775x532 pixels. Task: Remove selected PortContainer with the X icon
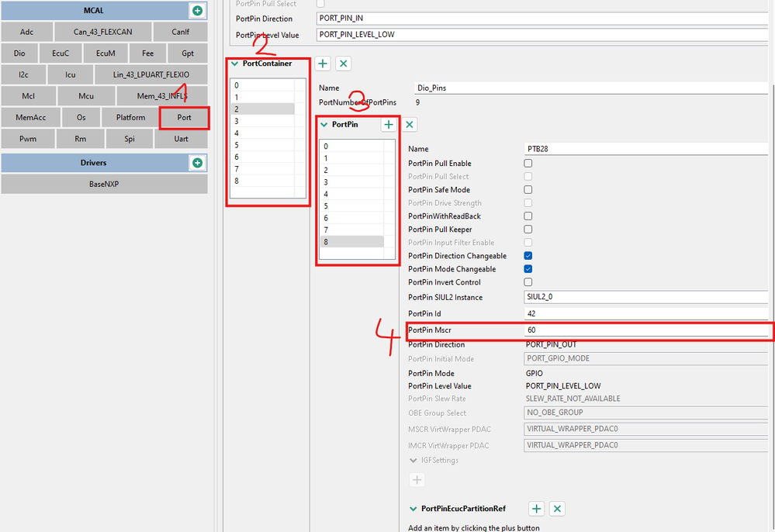(x=344, y=64)
